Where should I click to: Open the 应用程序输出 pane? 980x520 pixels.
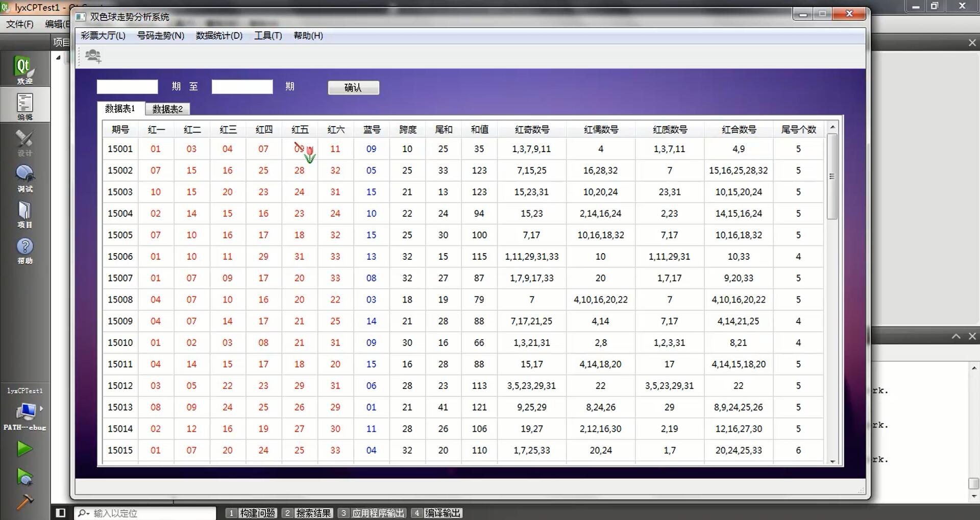point(372,513)
